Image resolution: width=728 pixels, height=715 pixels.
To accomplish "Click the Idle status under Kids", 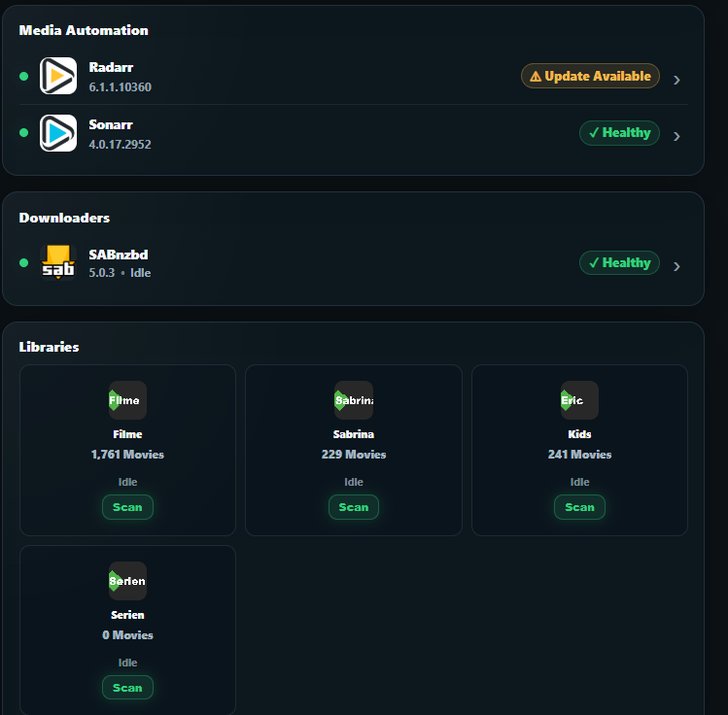I will [x=579, y=482].
